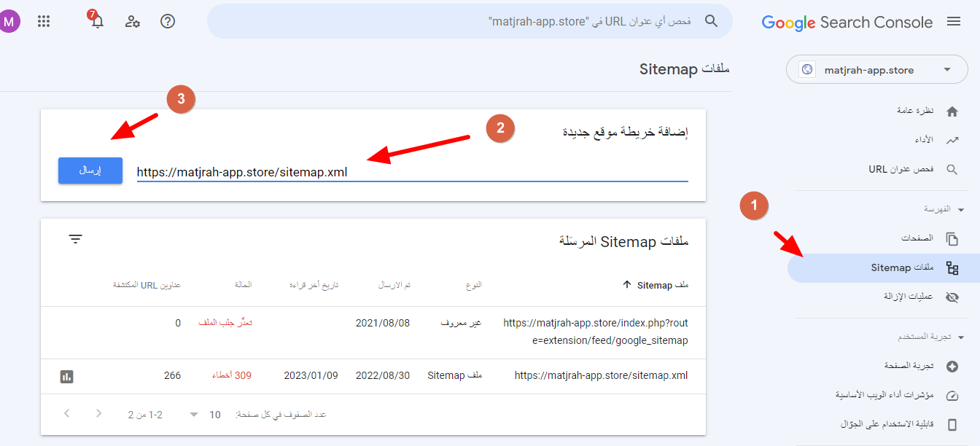
Task: Open users and settings icon
Action: (132, 21)
